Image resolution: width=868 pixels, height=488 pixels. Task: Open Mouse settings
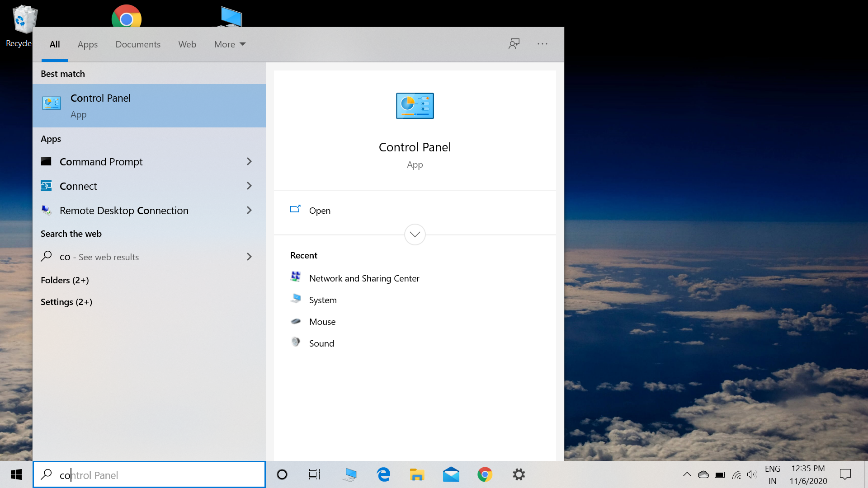coord(322,321)
